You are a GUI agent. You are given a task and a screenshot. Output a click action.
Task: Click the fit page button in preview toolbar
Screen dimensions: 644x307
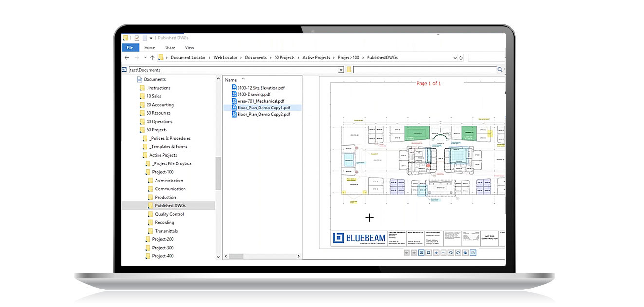click(429, 253)
